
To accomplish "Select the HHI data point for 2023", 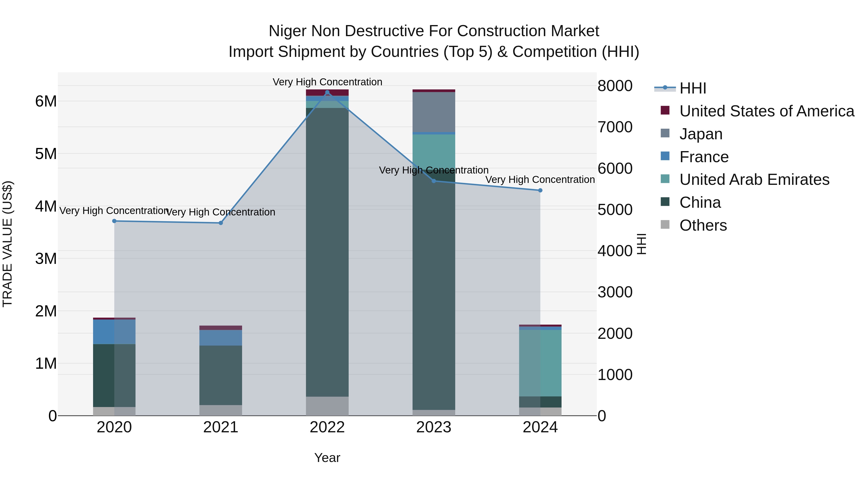I will tap(434, 181).
